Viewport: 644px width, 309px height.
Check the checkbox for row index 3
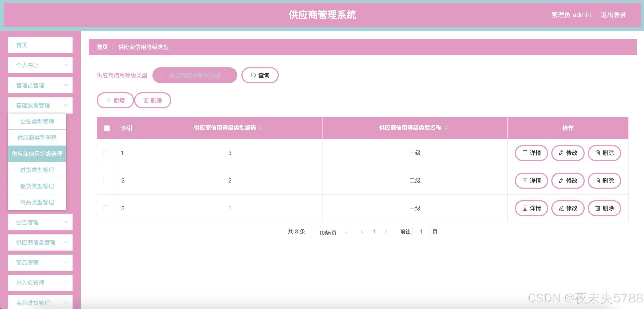click(106, 208)
